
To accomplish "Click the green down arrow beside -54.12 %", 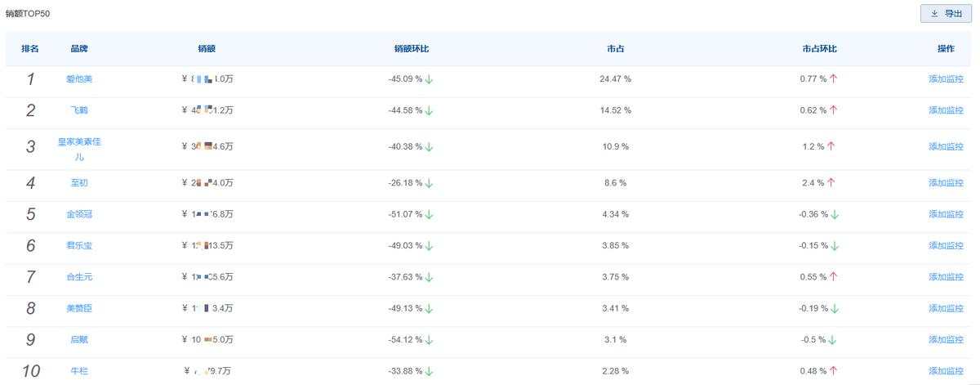I will tap(429, 339).
